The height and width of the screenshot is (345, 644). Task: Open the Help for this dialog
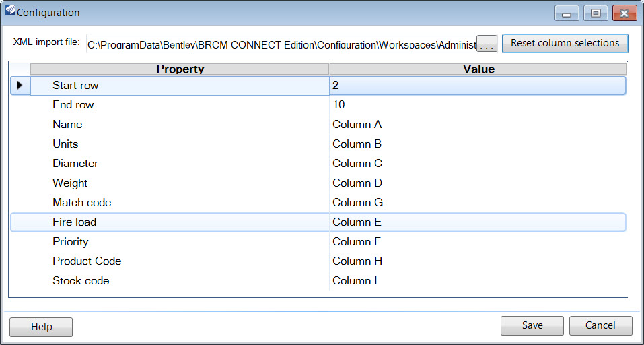41,327
